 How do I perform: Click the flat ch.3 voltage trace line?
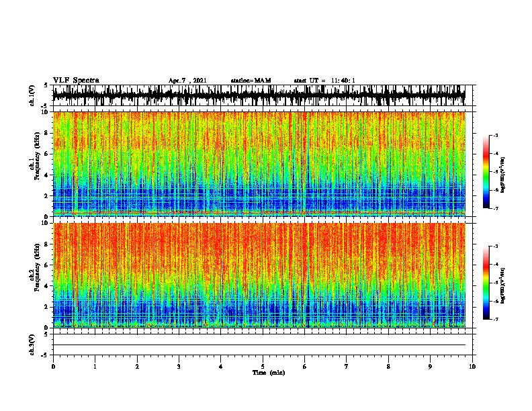click(259, 345)
